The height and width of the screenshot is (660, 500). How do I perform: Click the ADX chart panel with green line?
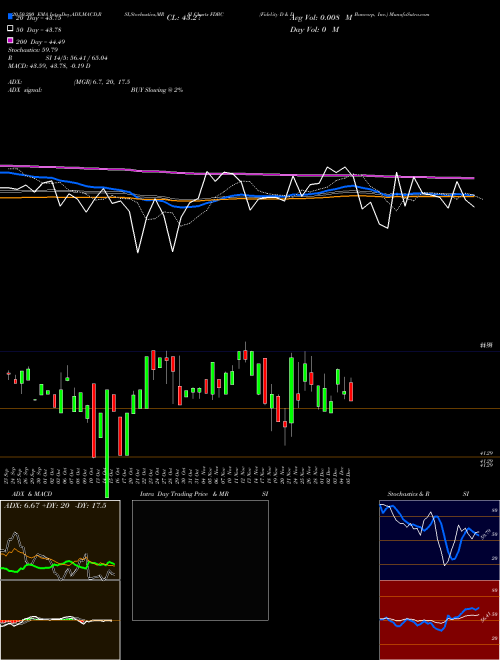point(60,540)
